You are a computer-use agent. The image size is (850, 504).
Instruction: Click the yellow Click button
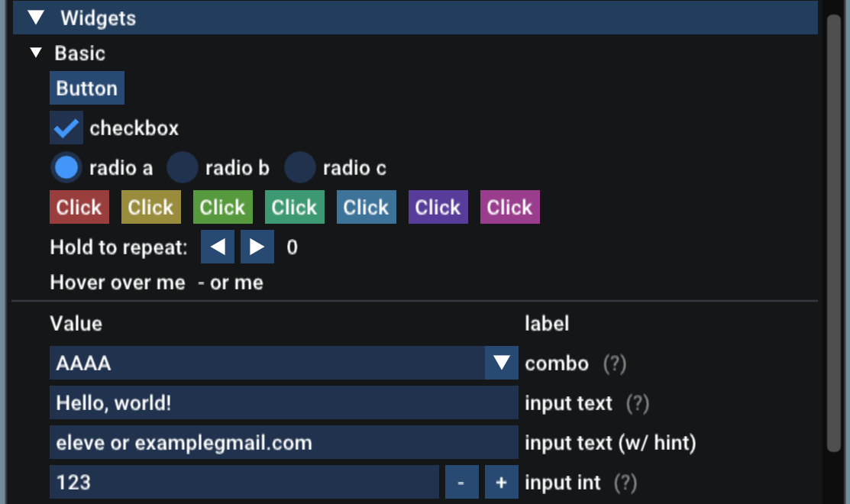150,206
